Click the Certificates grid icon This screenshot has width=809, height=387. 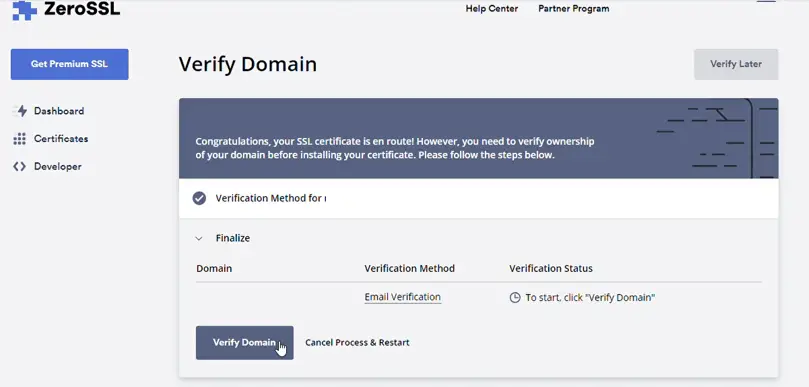tap(20, 139)
